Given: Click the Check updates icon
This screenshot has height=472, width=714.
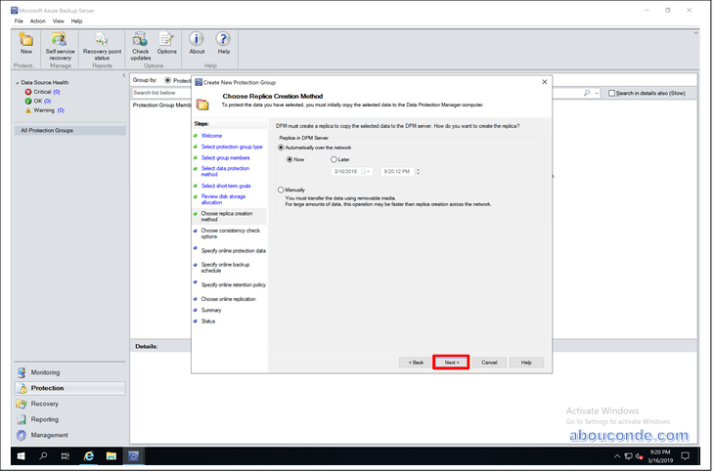Looking at the screenshot, I should [x=140, y=43].
